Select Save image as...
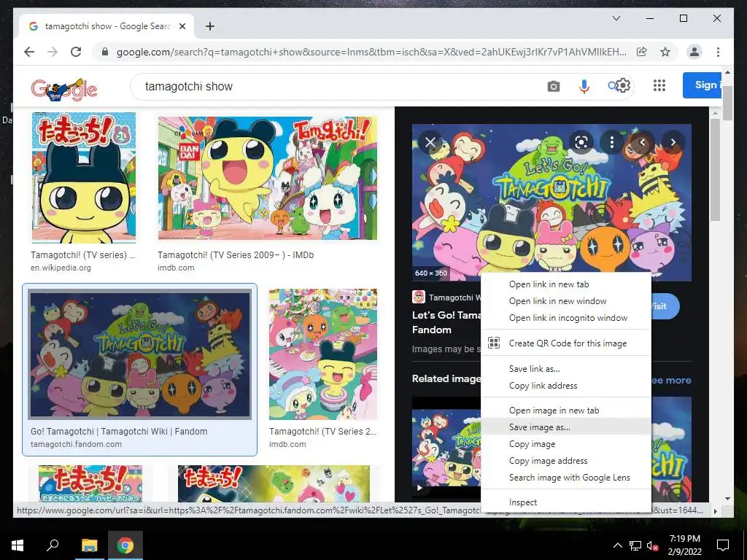Image resolution: width=747 pixels, height=560 pixels. [x=566, y=427]
